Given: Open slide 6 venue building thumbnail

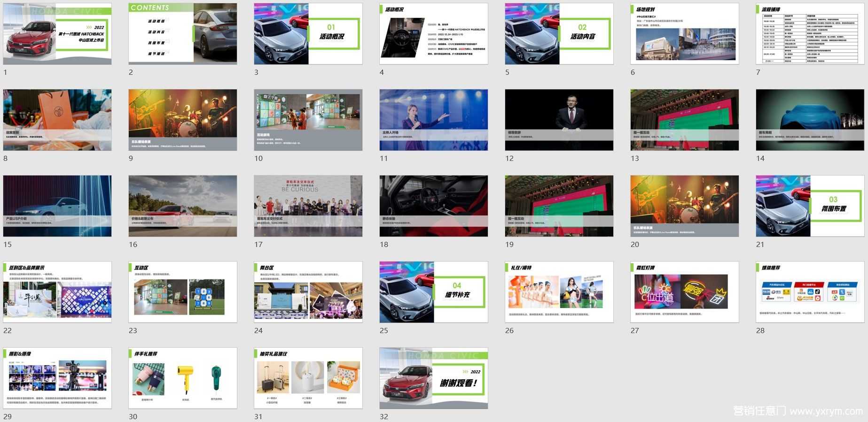Looking at the screenshot, I should click(x=685, y=34).
